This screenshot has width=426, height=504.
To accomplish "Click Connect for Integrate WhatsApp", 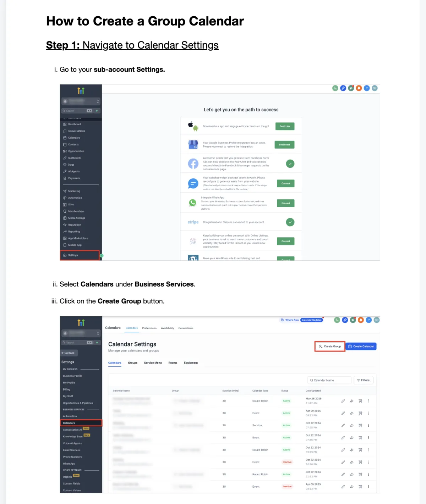I will pos(286,203).
